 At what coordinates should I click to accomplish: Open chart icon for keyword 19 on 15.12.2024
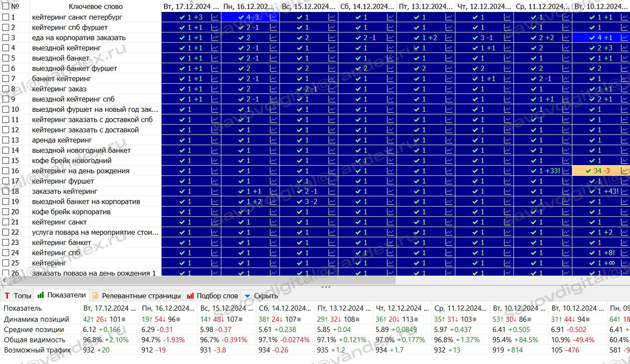(x=332, y=202)
